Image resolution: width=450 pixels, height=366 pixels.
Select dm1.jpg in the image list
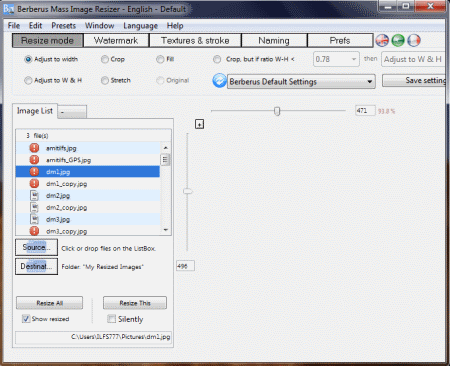click(88, 172)
